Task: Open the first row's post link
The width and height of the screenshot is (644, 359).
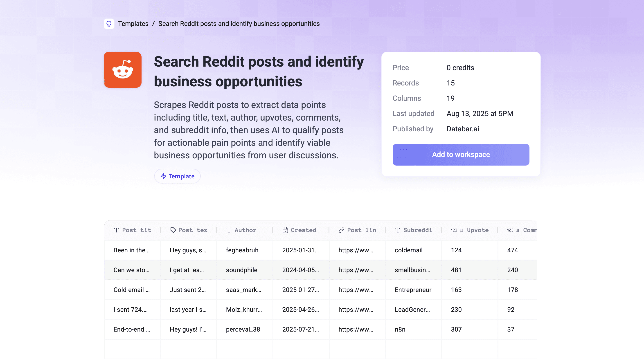Action: point(356,250)
